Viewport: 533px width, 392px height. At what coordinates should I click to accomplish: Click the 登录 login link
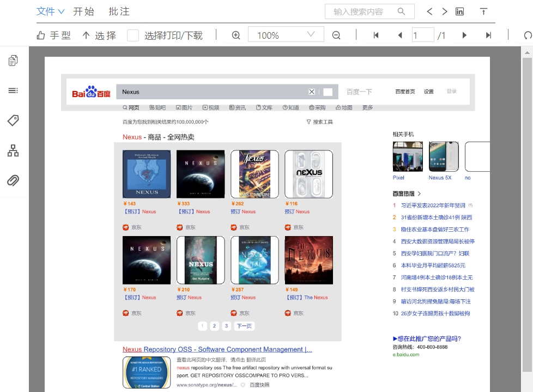click(451, 91)
